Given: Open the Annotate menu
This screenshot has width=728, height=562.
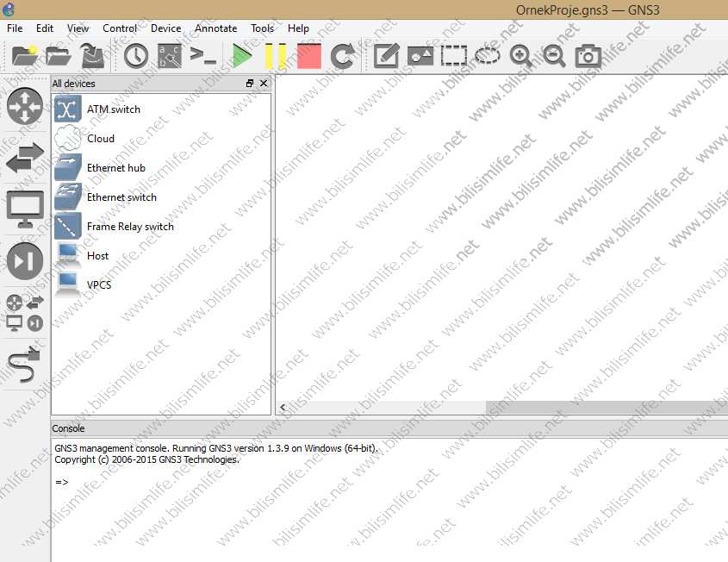Looking at the screenshot, I should (215, 28).
